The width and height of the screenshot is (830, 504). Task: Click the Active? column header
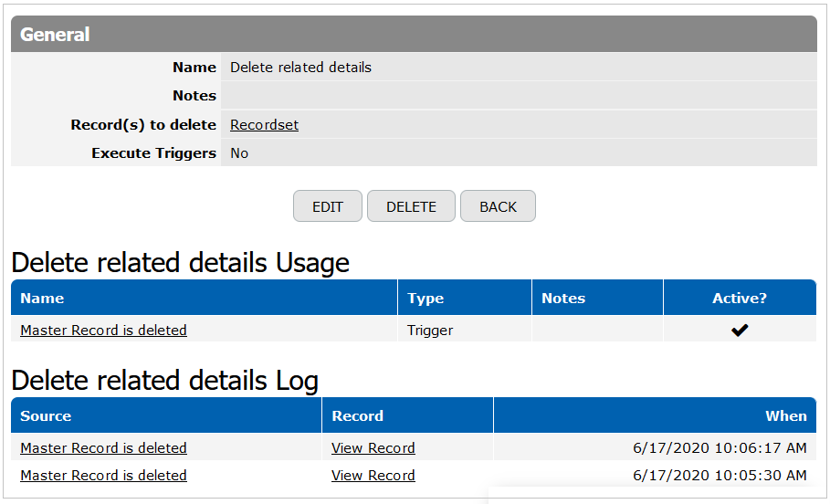click(740, 298)
